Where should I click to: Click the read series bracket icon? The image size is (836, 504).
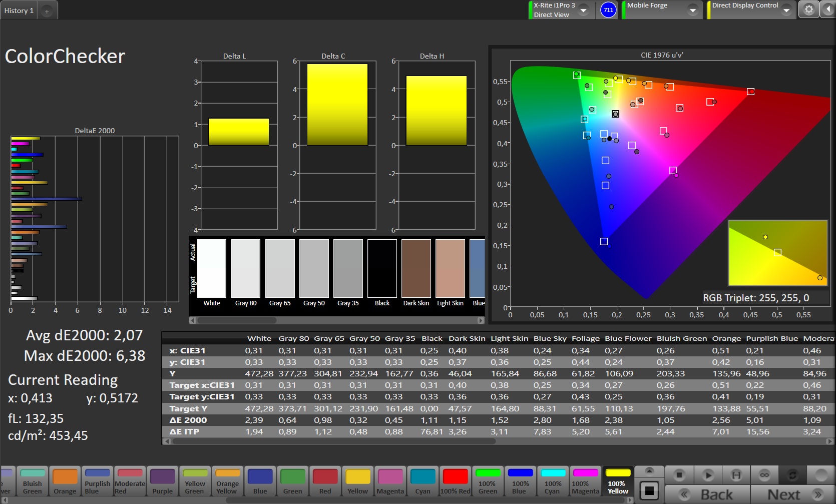pos(736,474)
